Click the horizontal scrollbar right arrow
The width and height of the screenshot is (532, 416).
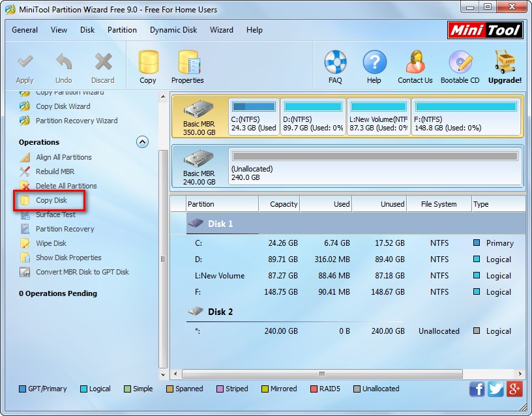tap(520, 374)
